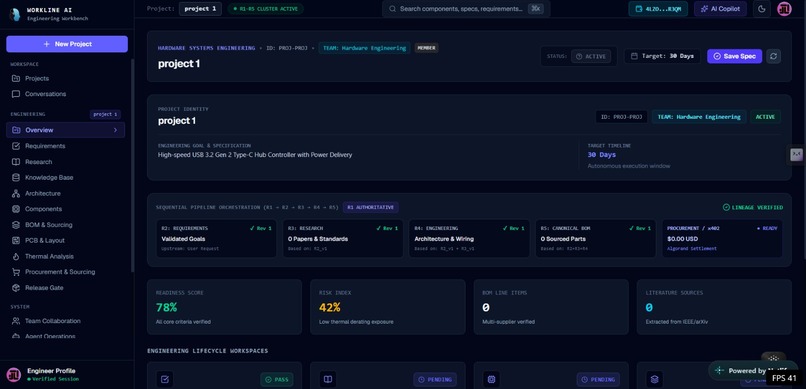The width and height of the screenshot is (806, 389).
Task: Click the 78% Readiness Score value
Action: 167,307
